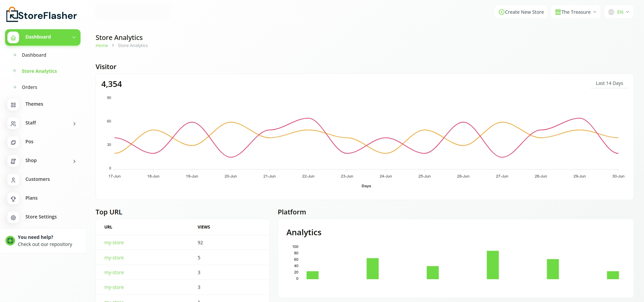644x302 pixels.
Task: Click the Create New Store button
Action: coord(521,12)
